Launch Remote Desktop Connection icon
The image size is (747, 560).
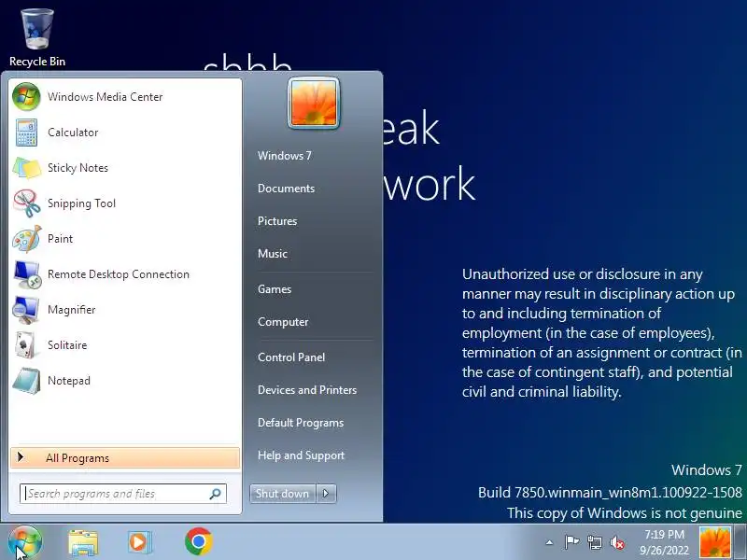click(x=27, y=274)
